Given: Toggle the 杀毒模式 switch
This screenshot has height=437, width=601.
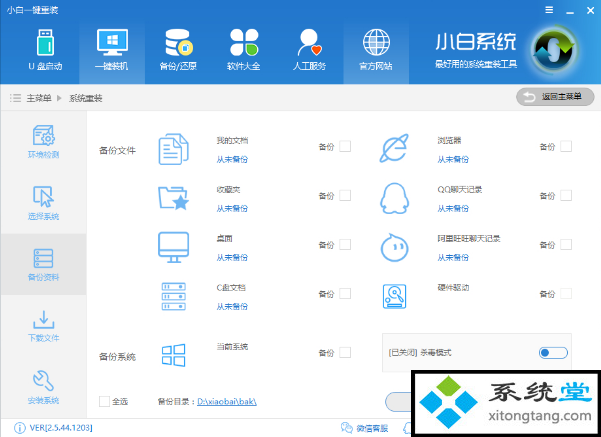Looking at the screenshot, I should point(553,353).
